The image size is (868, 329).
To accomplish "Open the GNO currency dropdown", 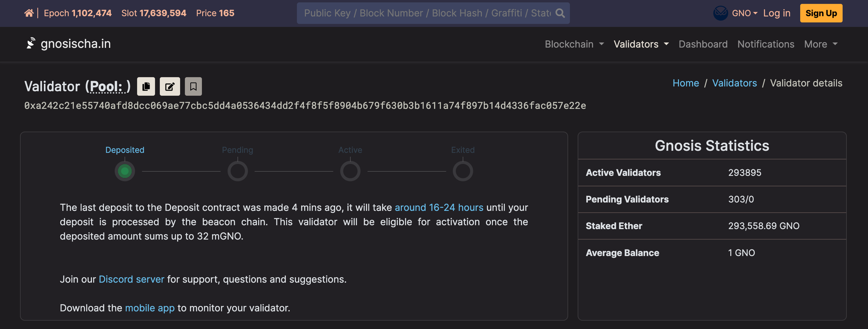I will pos(744,13).
